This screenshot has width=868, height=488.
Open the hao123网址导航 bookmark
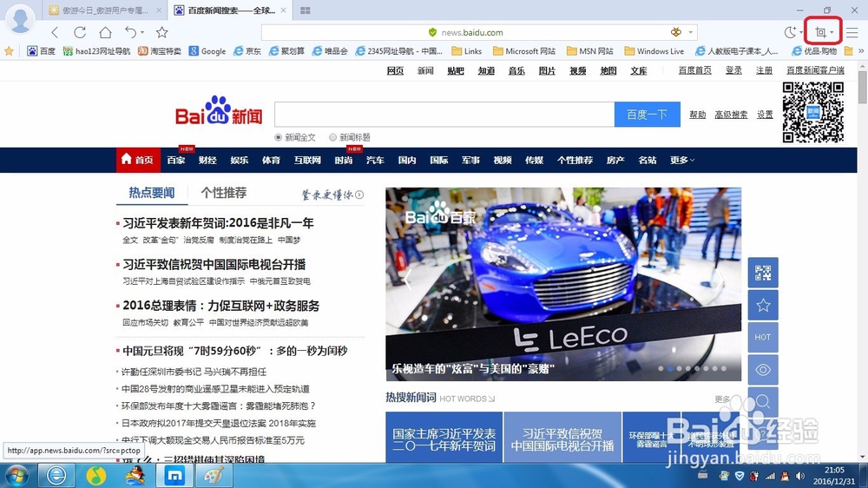[x=97, y=51]
